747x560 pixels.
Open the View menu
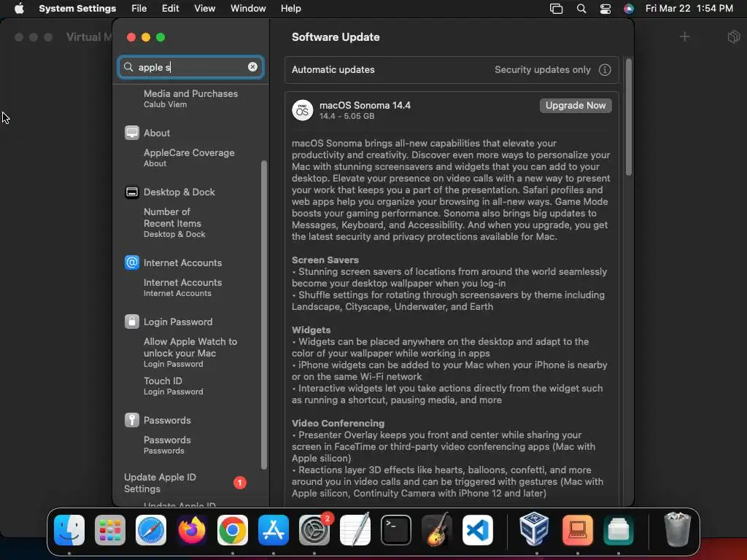coord(204,9)
